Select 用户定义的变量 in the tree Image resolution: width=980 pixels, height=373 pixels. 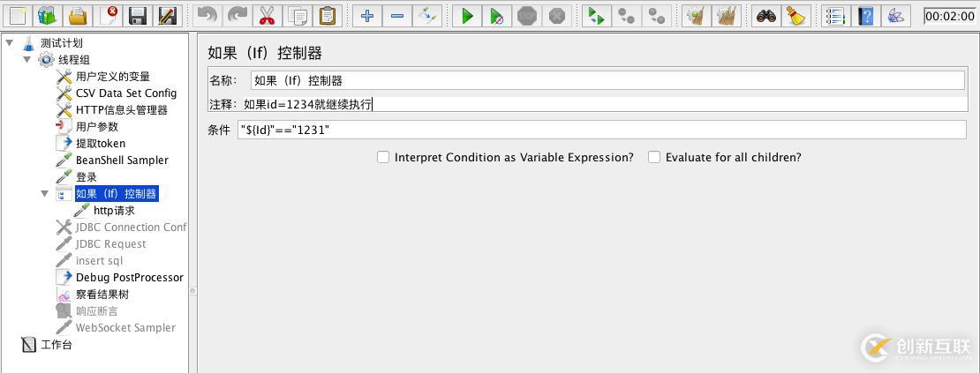pyautogui.click(x=112, y=77)
